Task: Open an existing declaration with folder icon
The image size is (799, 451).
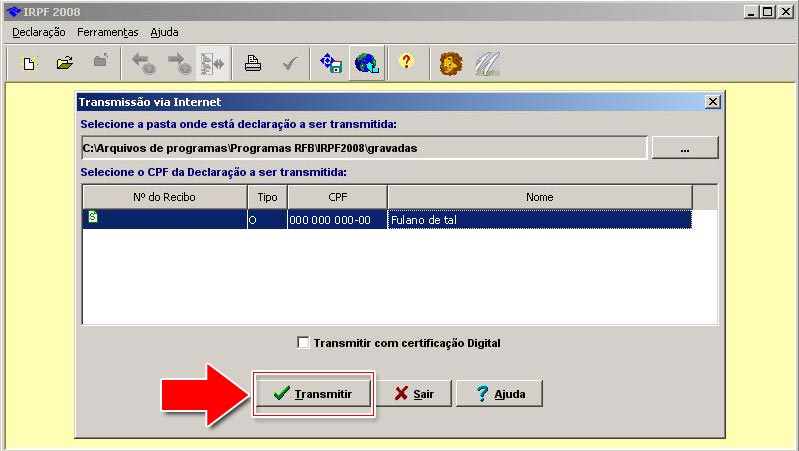Action: (65, 63)
